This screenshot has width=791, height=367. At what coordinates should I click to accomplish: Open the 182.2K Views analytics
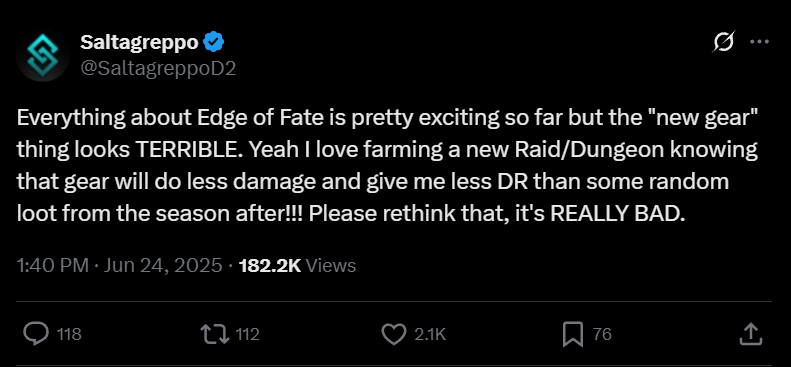298,265
